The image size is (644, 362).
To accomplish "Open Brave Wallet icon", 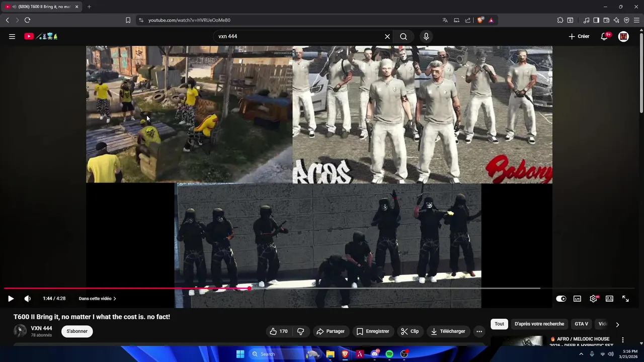I will pos(606,20).
